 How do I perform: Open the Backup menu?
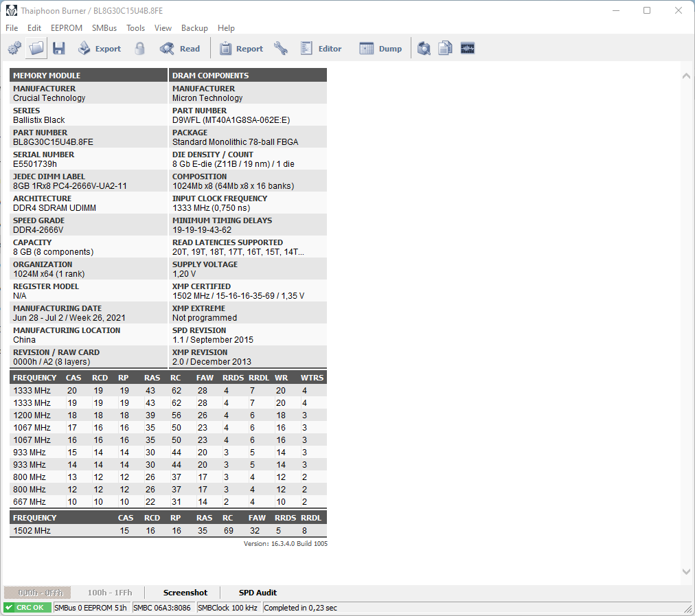coord(194,28)
